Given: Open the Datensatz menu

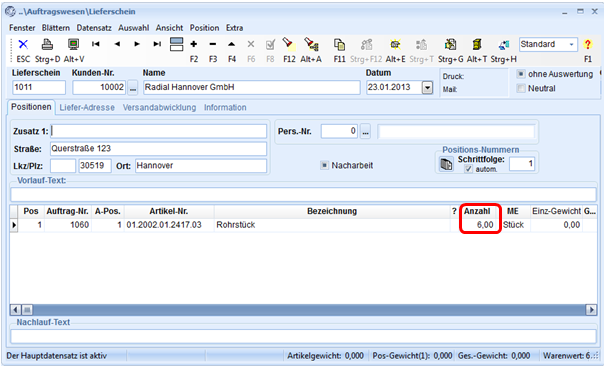Looking at the screenshot, I should coord(94,28).
